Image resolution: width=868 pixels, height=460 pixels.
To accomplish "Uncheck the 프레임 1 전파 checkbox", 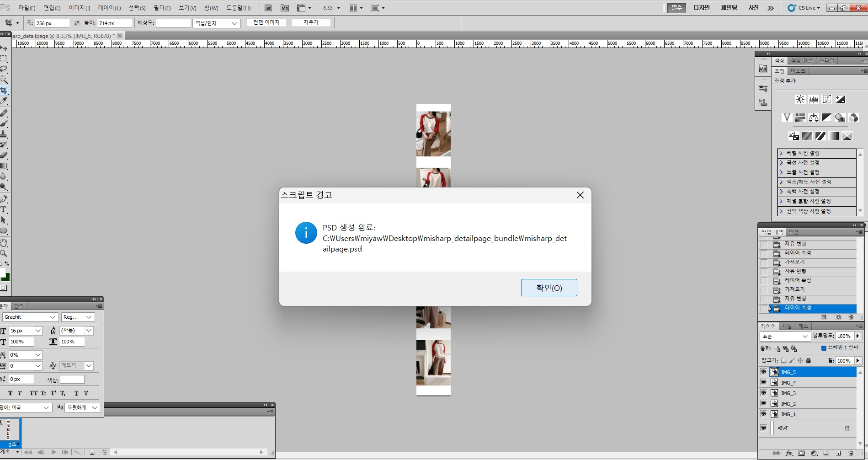I will tap(824, 348).
